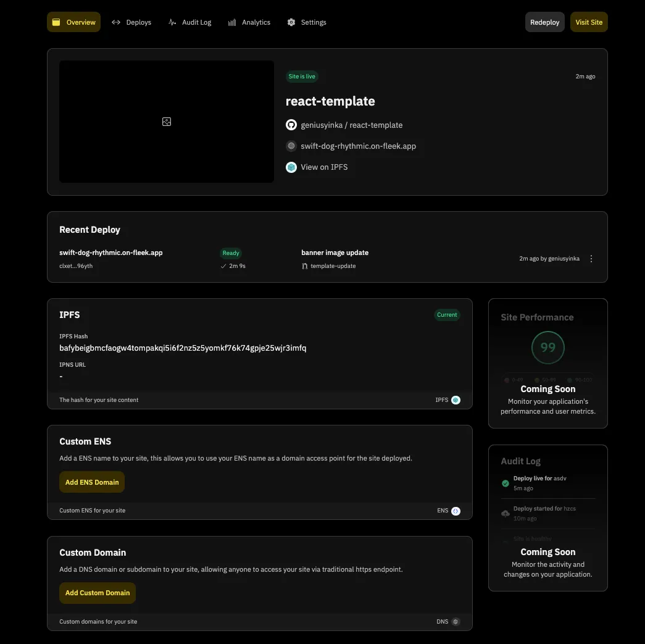Screen dimensions: 645x644
Task: Click Add Custom Domain button
Action: tap(98, 593)
